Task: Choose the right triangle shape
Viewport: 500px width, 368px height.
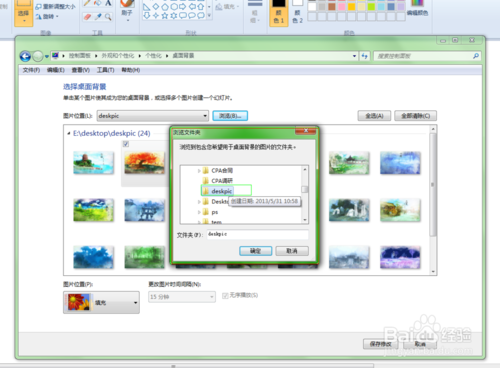Action: tap(146, 7)
